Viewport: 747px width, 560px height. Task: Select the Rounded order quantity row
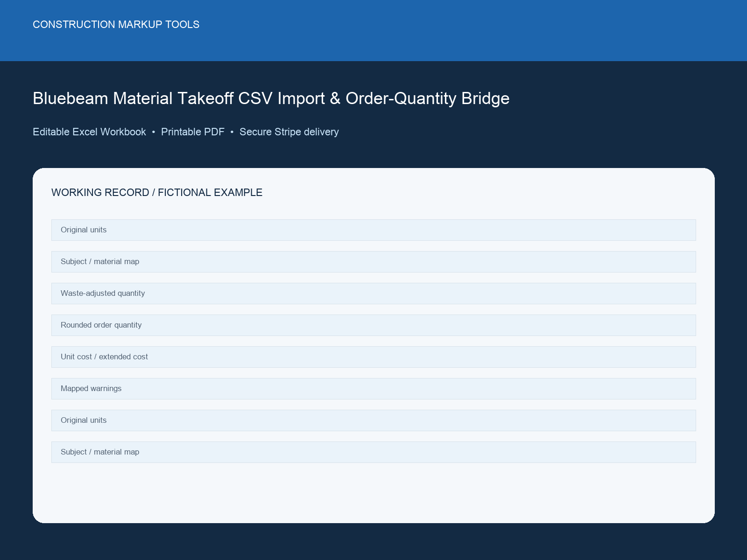[x=373, y=325]
